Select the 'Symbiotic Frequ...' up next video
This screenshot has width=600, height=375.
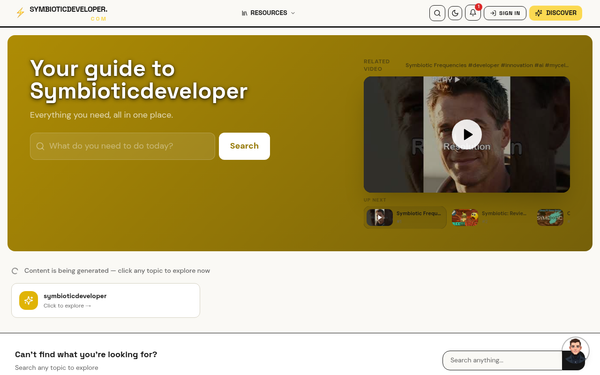click(x=405, y=217)
